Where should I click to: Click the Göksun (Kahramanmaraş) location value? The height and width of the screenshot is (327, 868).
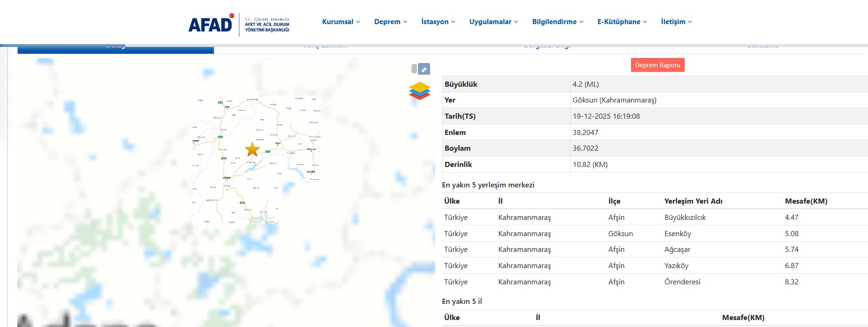(x=614, y=100)
